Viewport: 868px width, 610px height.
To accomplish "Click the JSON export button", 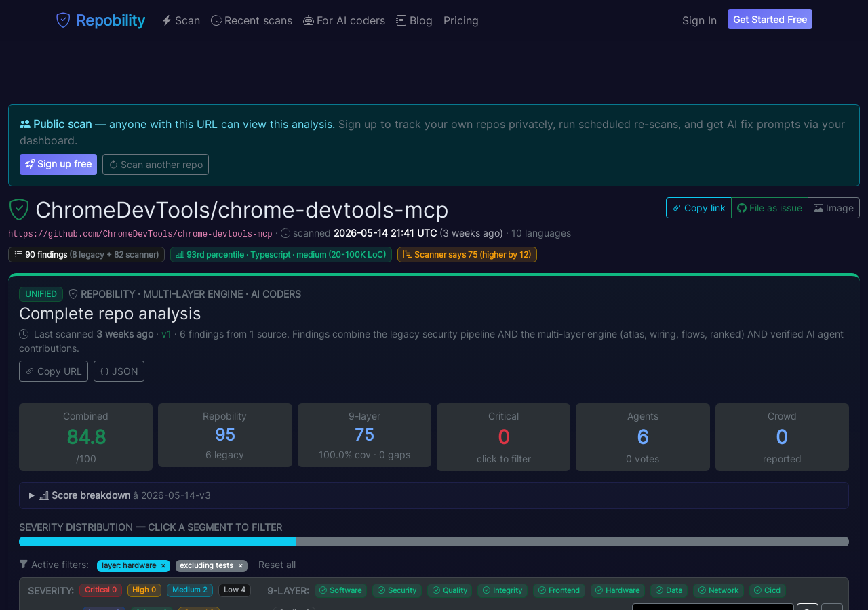I will tap(119, 371).
